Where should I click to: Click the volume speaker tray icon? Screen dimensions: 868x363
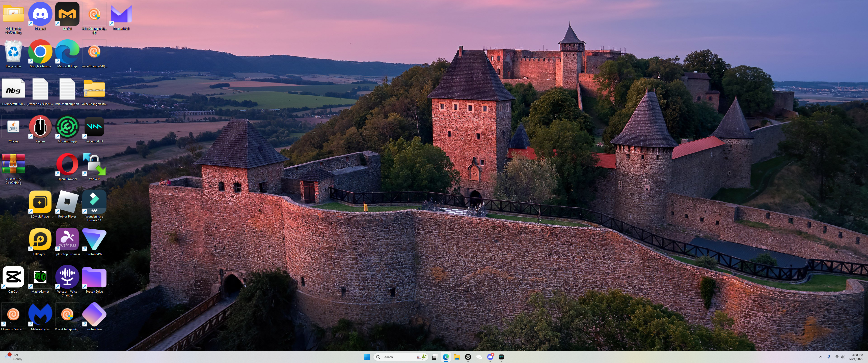[x=842, y=357]
